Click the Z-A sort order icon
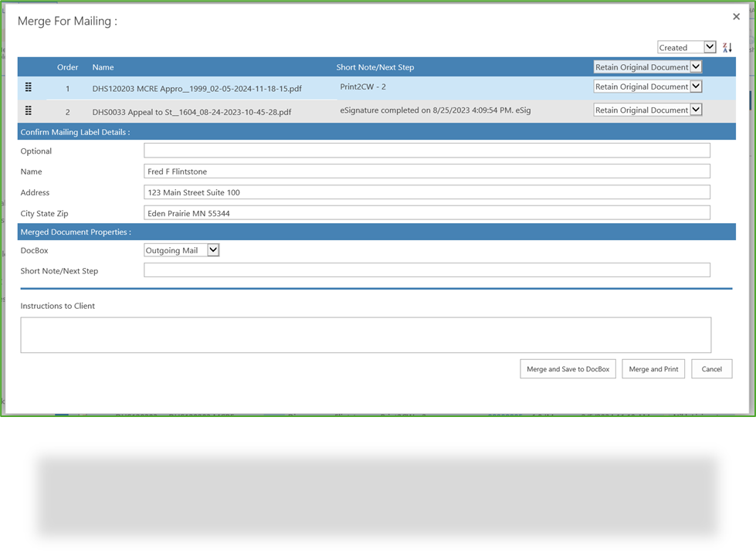756x556 pixels. 727,47
